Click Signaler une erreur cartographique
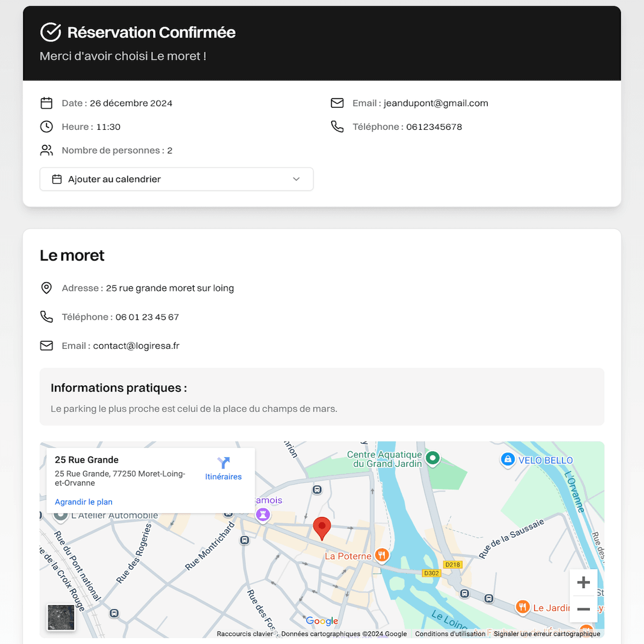 [547, 634]
